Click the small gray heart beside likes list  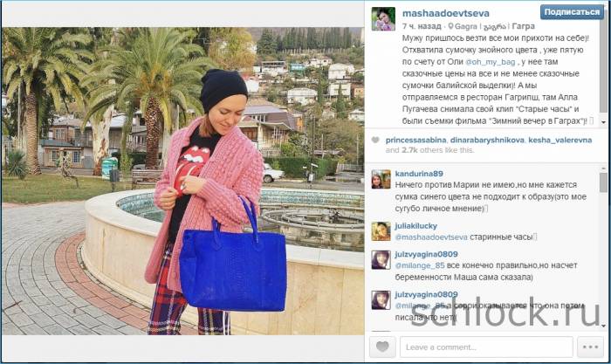coord(375,140)
